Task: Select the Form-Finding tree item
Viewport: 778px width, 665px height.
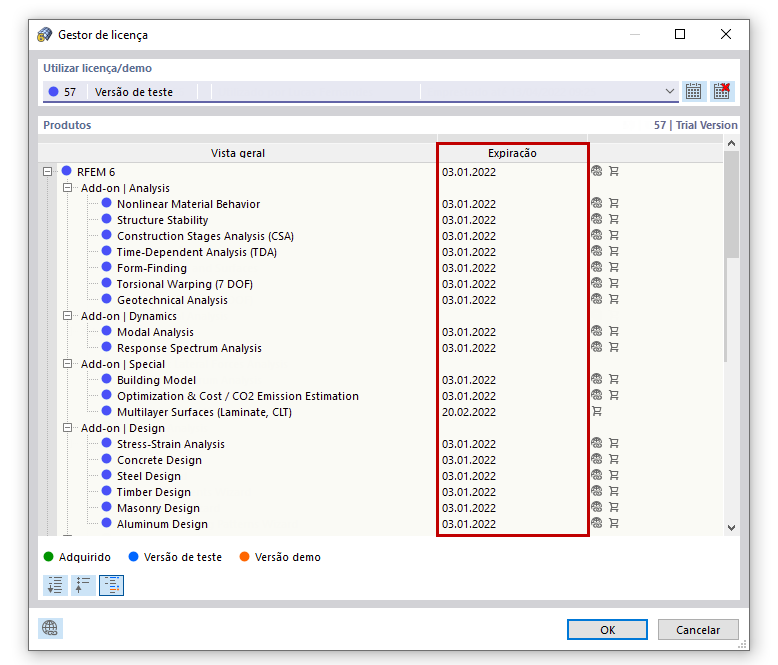Action: click(152, 268)
